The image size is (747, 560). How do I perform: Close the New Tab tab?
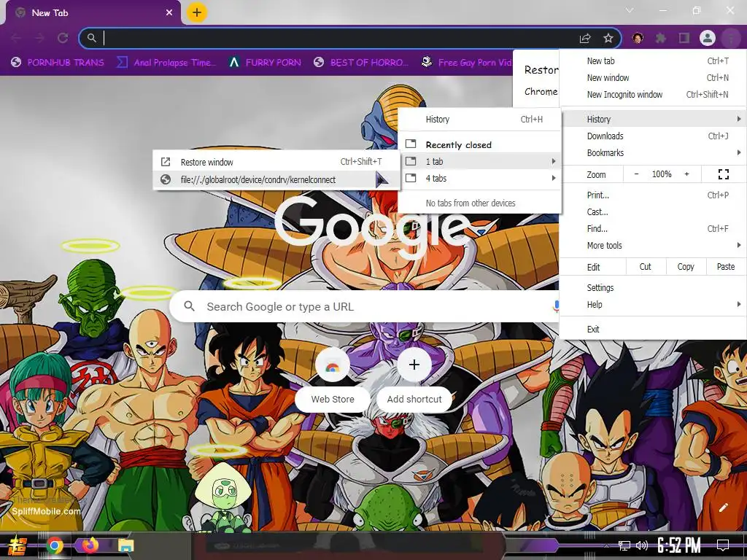click(x=169, y=13)
